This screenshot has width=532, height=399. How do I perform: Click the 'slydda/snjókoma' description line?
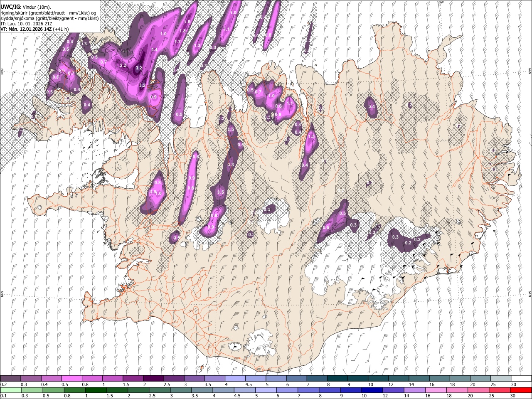[x=49, y=18]
